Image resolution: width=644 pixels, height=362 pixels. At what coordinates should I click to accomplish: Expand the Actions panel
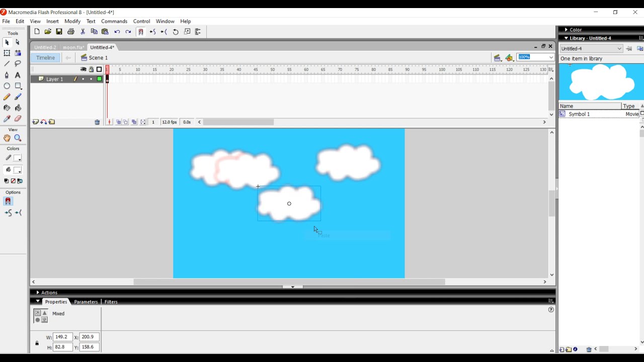38,293
